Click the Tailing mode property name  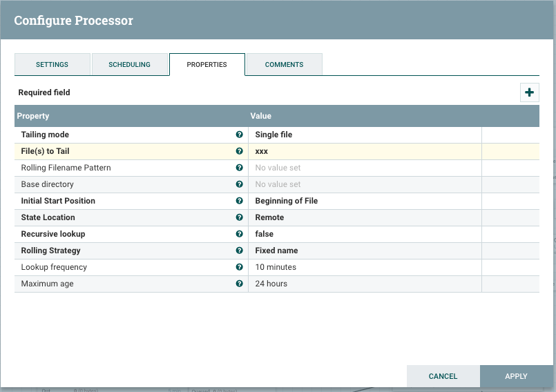click(45, 135)
